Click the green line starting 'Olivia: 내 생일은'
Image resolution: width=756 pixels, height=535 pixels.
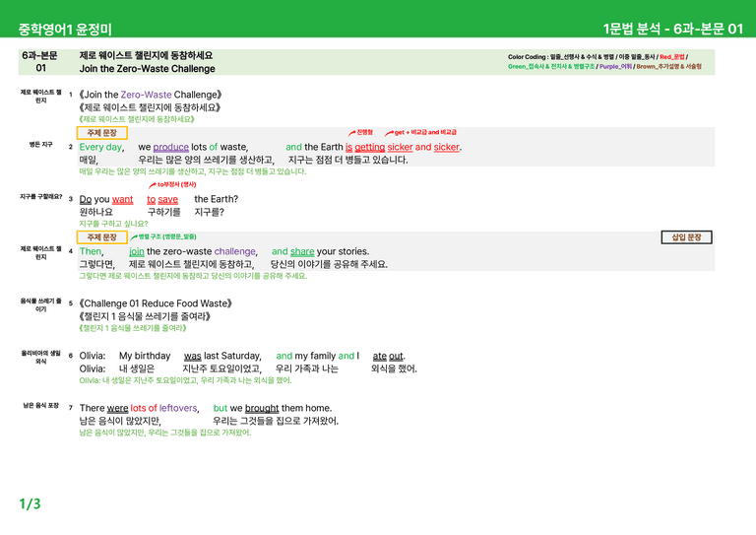coord(185,380)
